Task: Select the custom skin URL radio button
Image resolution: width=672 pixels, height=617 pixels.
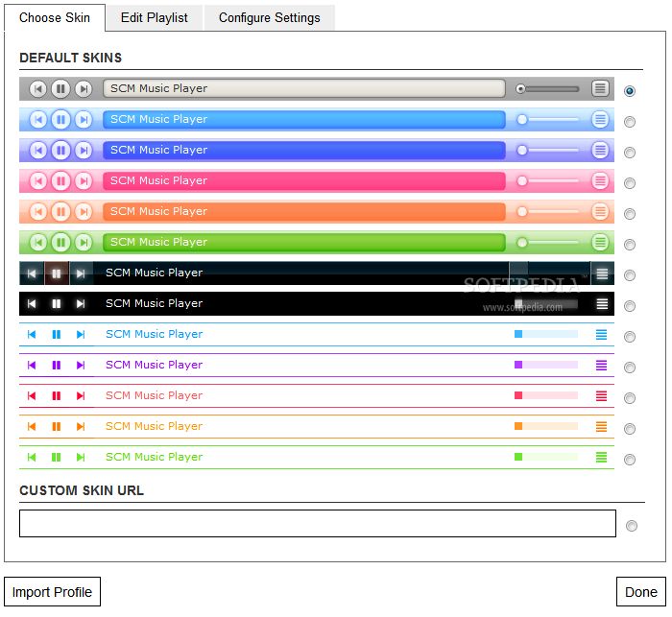Action: (x=632, y=526)
